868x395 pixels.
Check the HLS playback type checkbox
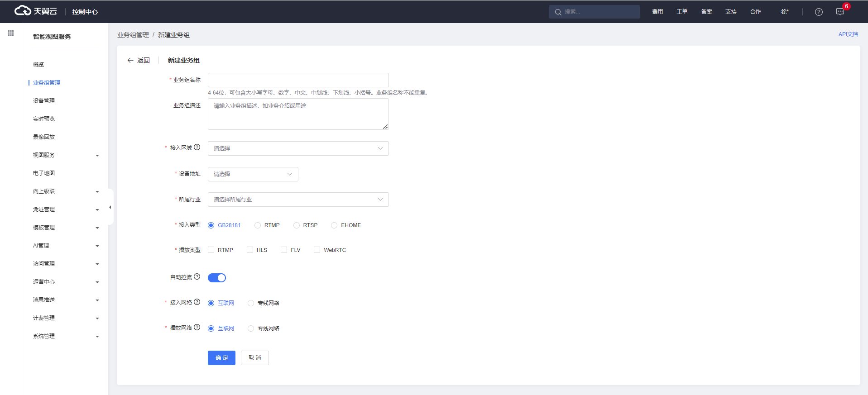point(250,250)
